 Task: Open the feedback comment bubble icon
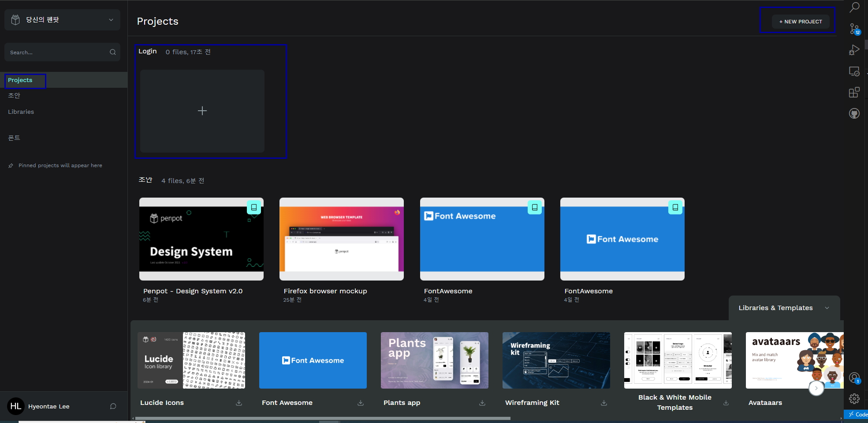(x=113, y=406)
